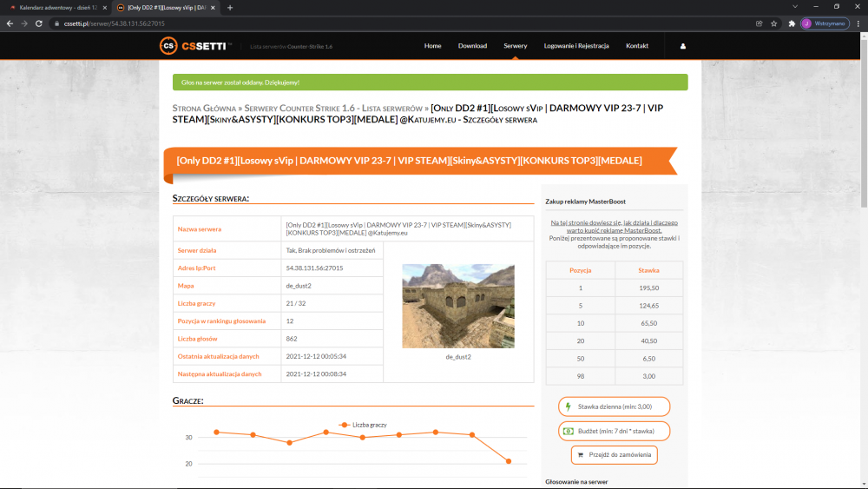Screen dimensions: 868x489
Task: Click the CSSETTI logo
Action: click(x=194, y=46)
